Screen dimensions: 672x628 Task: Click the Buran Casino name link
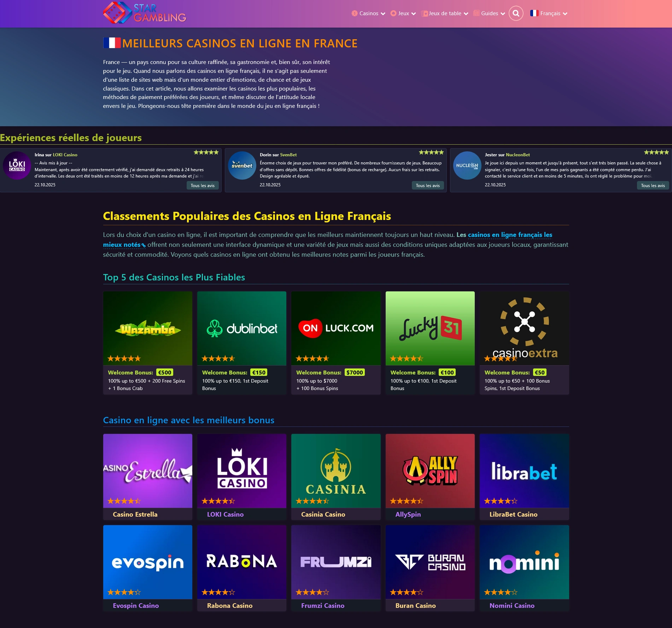[415, 606]
